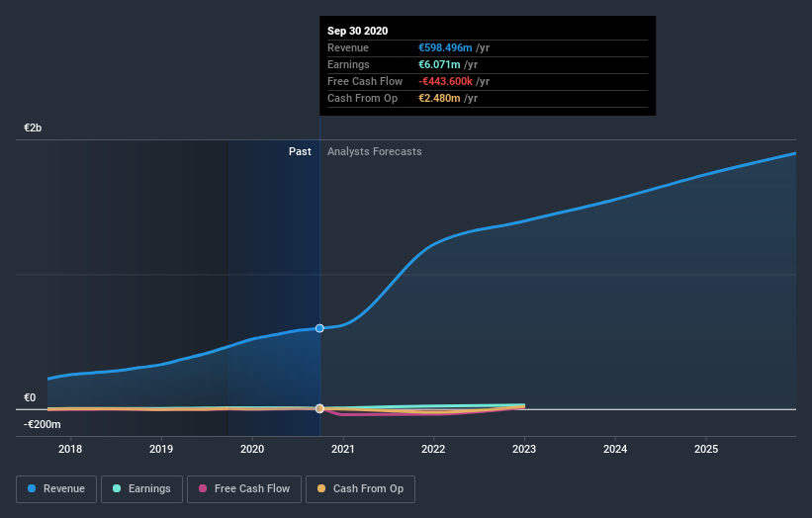Select the Sep 2020 marker on the zero line
This screenshot has width=812, height=518.
tap(319, 408)
